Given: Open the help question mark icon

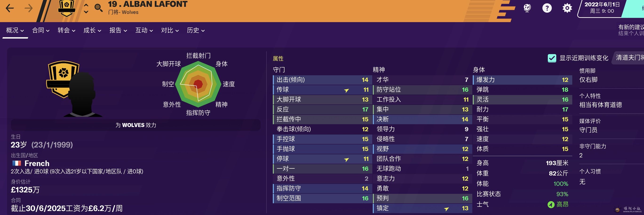Looking at the screenshot, I should click(x=547, y=8).
